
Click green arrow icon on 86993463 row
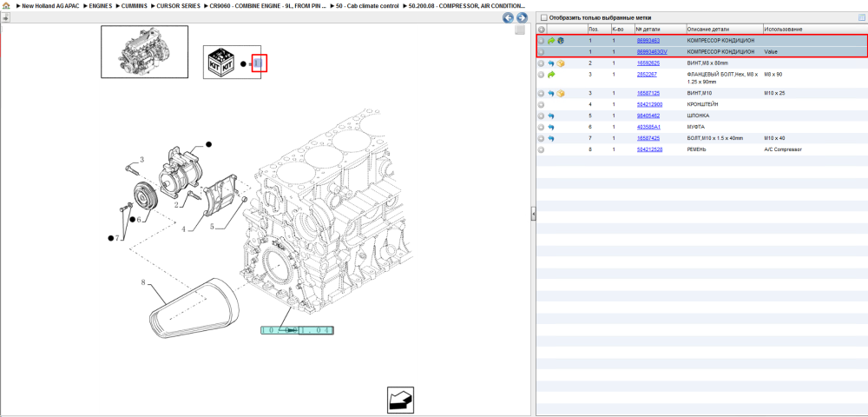(x=551, y=41)
